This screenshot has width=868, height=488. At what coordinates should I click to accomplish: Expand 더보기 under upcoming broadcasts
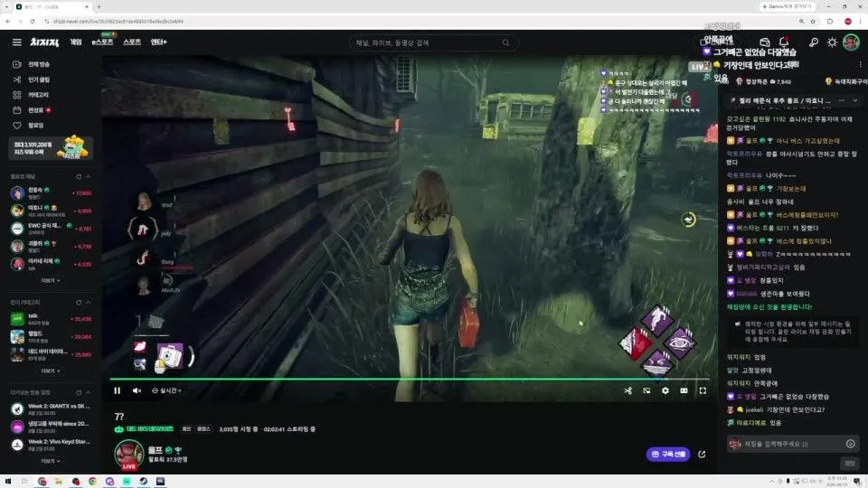pos(51,461)
